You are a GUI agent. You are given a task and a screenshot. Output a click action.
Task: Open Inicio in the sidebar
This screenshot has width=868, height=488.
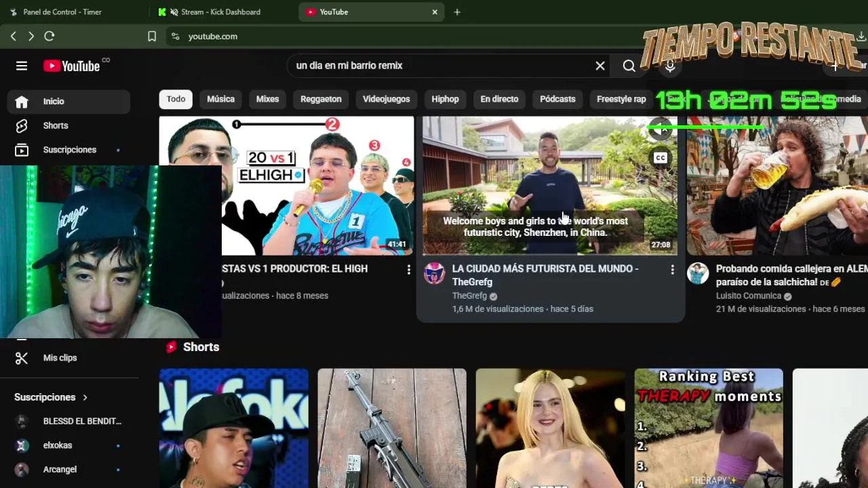coord(68,102)
